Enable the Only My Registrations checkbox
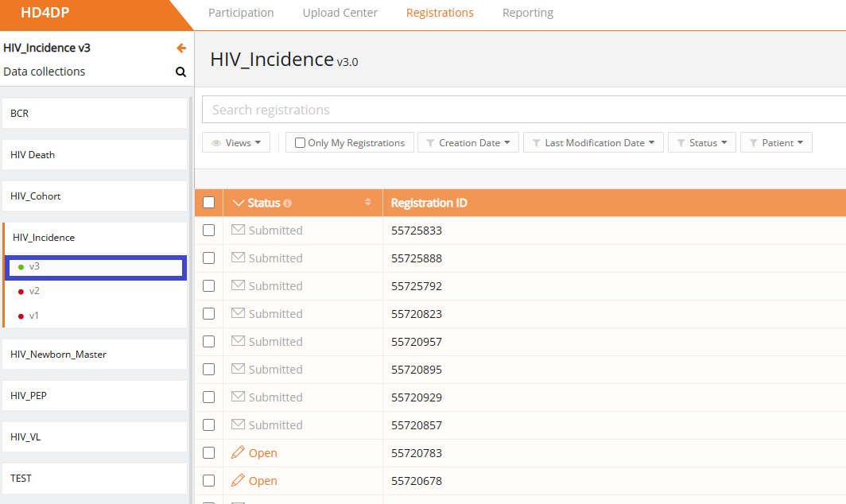Image resolution: width=846 pixels, height=504 pixels. pyautogui.click(x=300, y=143)
